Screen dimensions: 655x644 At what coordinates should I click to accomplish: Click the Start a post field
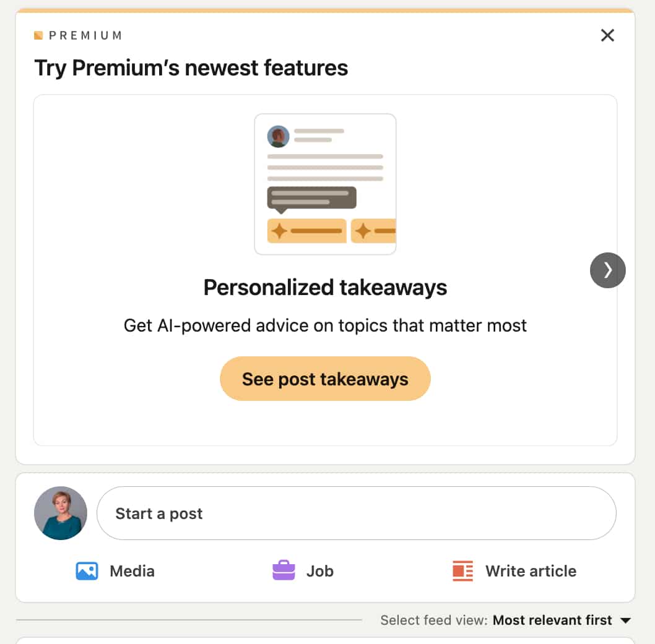(357, 513)
